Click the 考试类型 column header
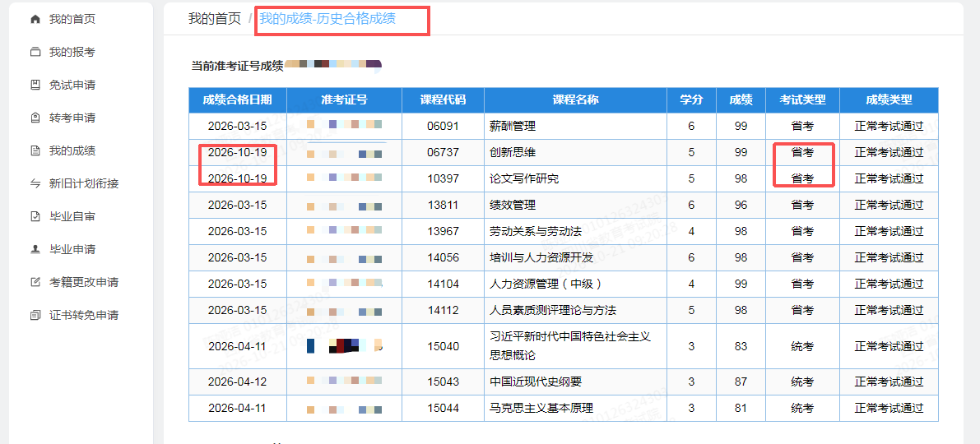 tap(802, 100)
